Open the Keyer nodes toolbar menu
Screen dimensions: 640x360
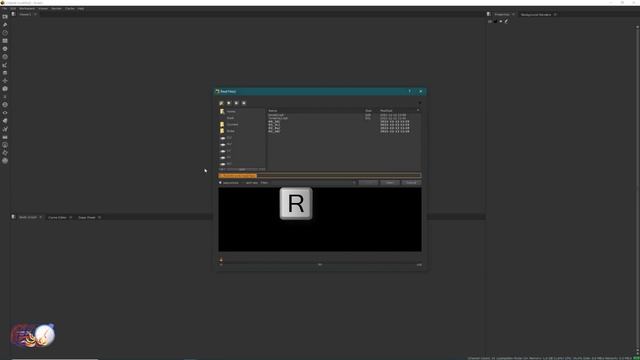pos(5,65)
